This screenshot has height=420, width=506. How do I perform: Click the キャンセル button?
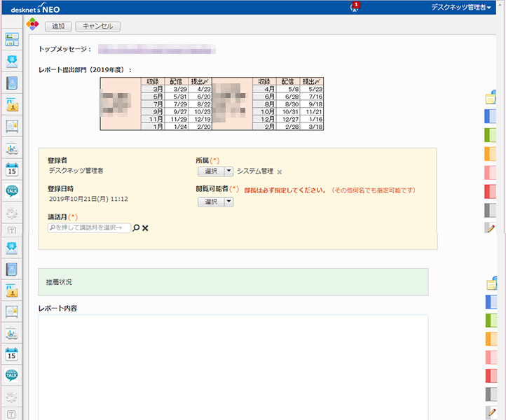coord(97,26)
